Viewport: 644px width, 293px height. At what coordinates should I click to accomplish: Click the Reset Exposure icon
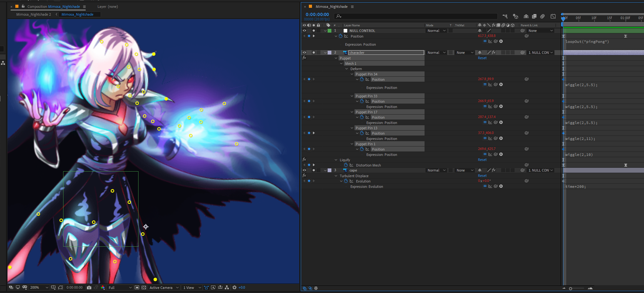coord(234,287)
